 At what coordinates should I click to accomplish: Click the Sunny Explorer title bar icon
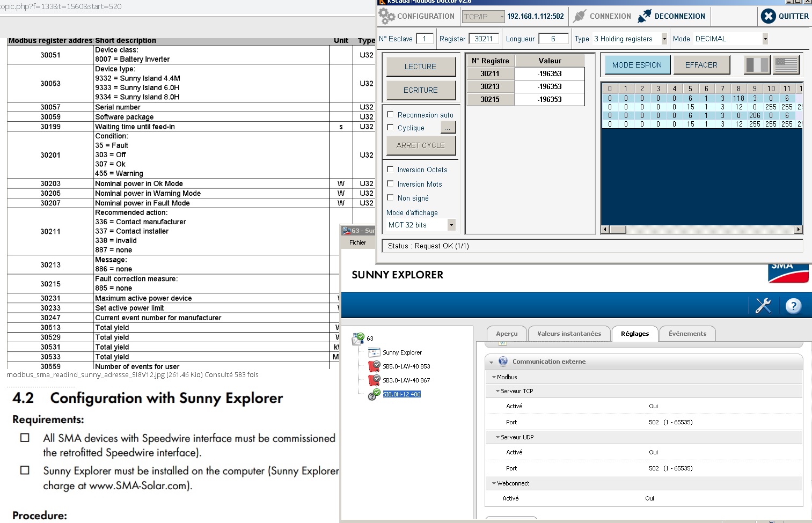pyautogui.click(x=347, y=231)
